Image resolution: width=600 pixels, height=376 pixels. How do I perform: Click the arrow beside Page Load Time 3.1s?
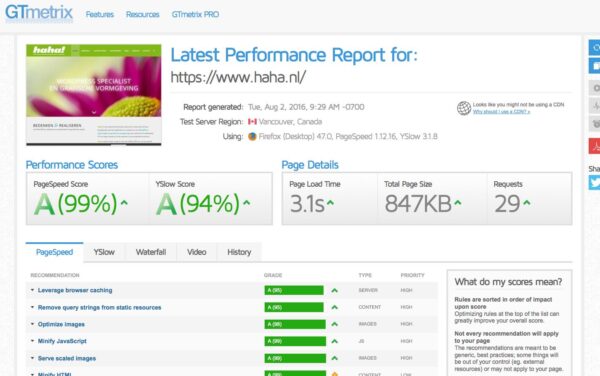[330, 203]
